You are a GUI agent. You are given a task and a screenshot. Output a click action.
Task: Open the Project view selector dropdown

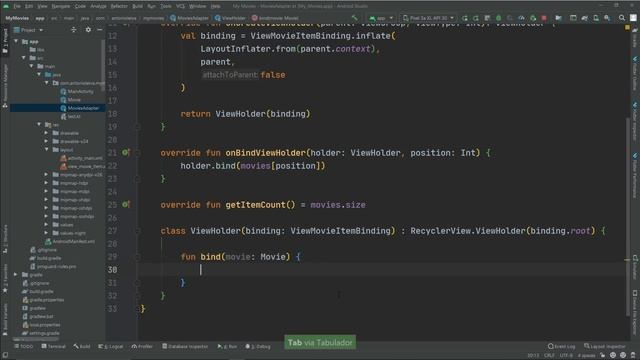[x=28, y=30]
